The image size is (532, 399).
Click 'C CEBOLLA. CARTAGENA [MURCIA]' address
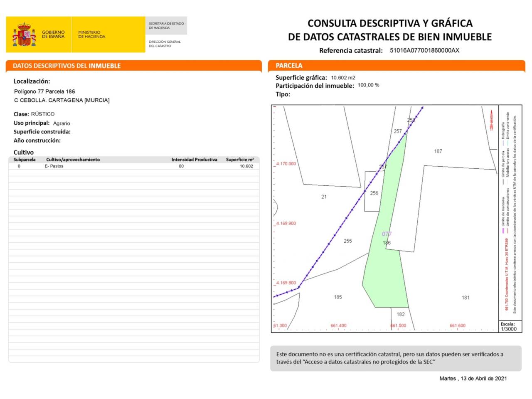tap(62, 100)
